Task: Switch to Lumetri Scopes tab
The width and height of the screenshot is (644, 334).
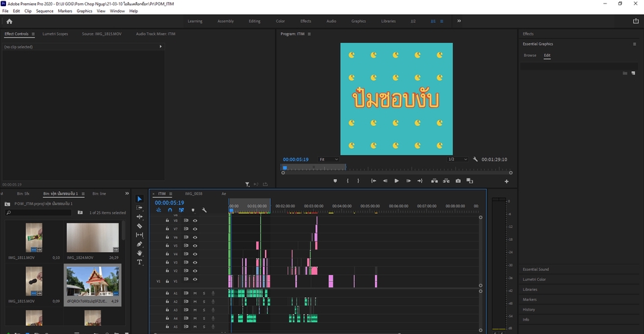Action: coord(55,34)
